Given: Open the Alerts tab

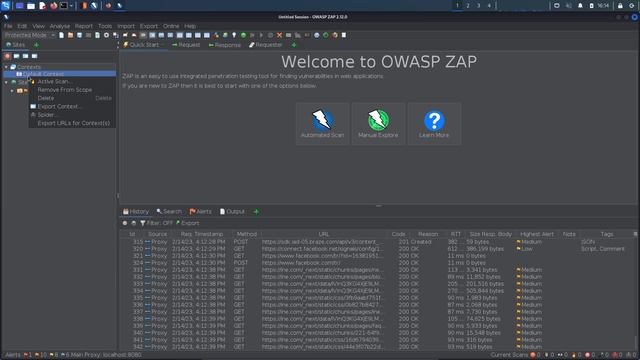Looking at the screenshot, I should 200,211.
